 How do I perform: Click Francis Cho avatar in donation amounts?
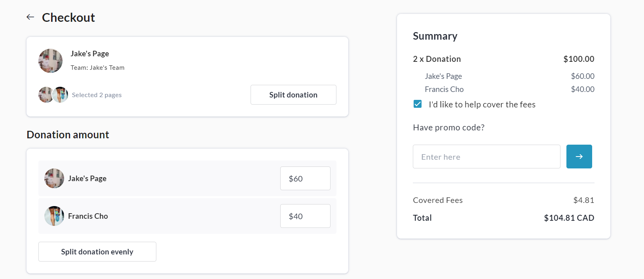(x=54, y=216)
